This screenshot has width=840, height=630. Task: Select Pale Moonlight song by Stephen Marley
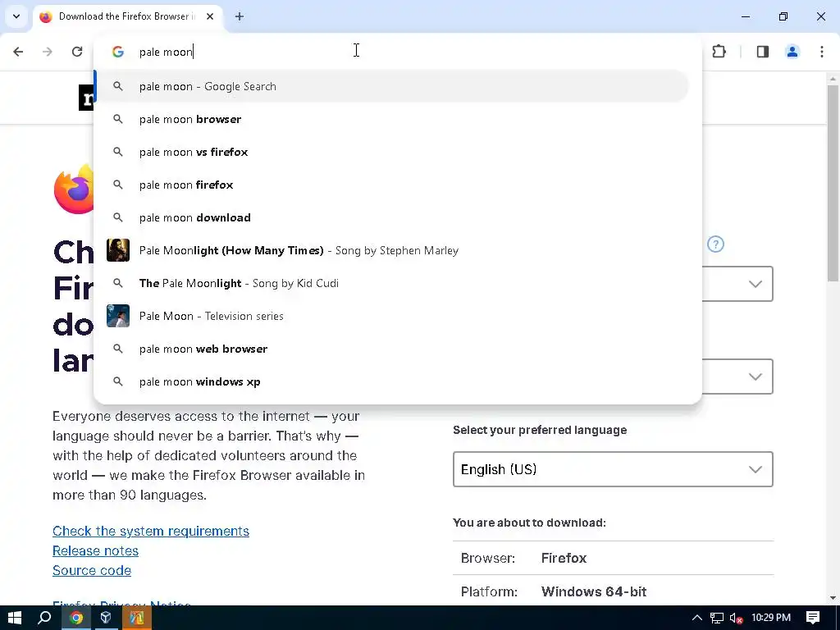pos(391,250)
